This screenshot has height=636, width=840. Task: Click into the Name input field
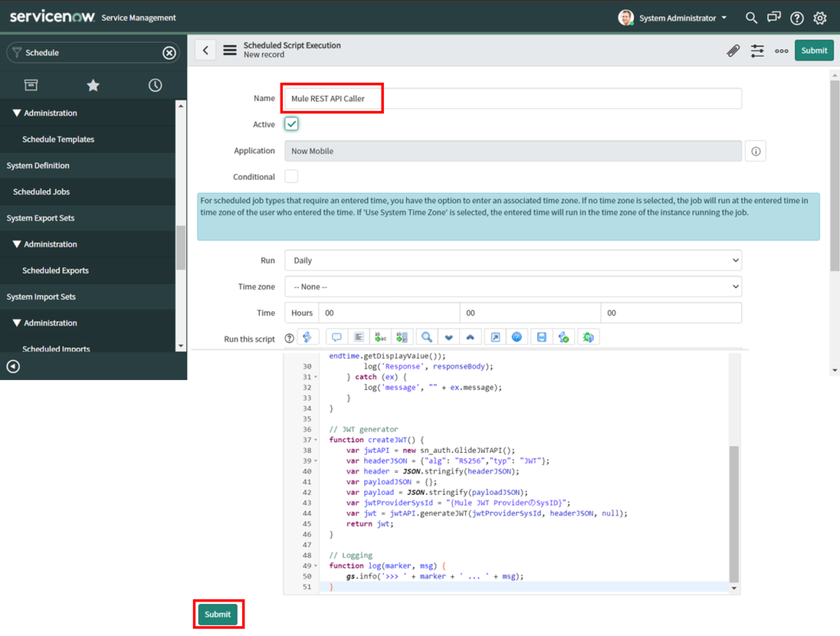tap(513, 98)
